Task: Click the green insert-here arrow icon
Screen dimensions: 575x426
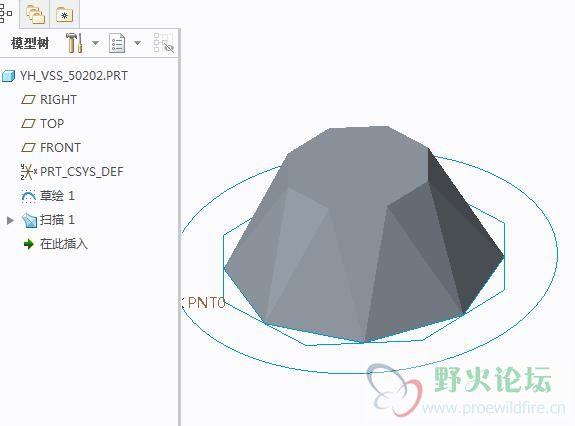Action: (29, 244)
